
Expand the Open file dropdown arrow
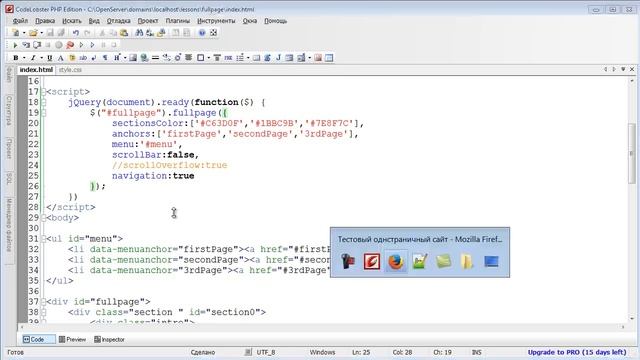(x=42, y=33)
